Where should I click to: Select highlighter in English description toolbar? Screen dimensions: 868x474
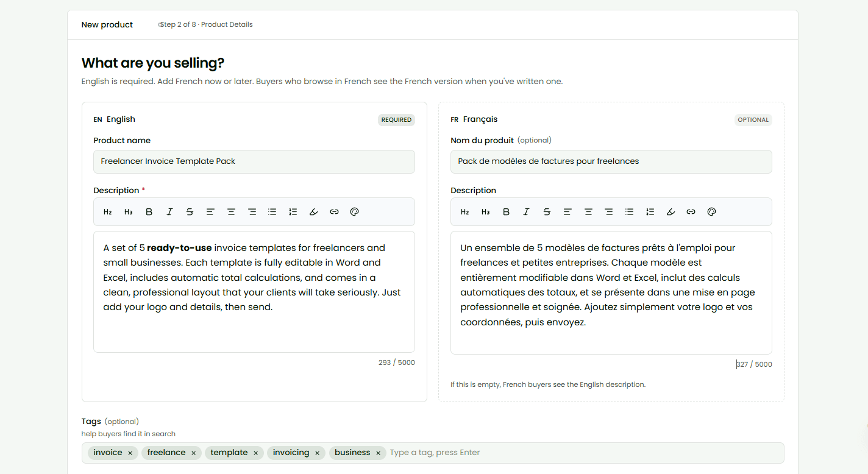(314, 212)
